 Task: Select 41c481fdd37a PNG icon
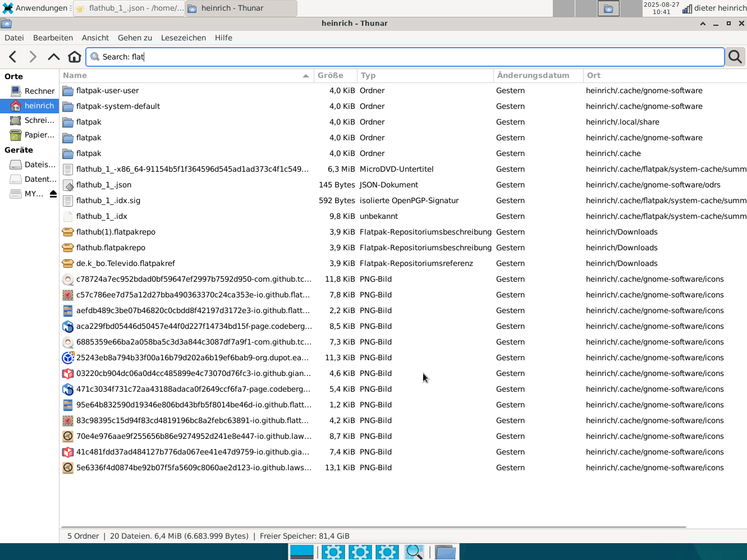(x=68, y=452)
